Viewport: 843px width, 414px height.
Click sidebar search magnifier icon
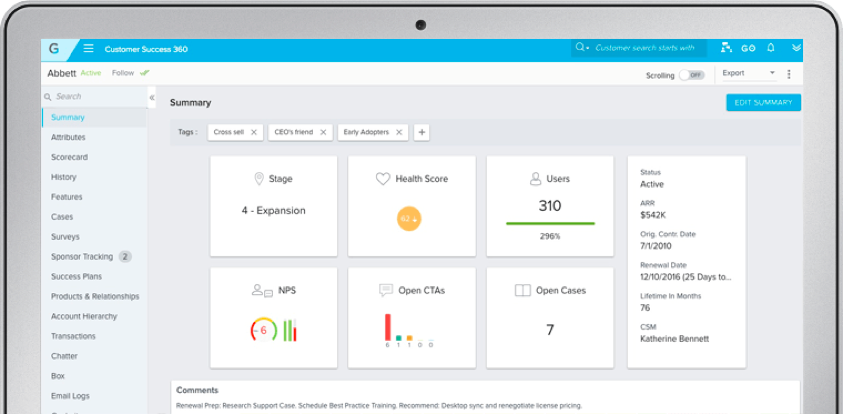tap(47, 97)
